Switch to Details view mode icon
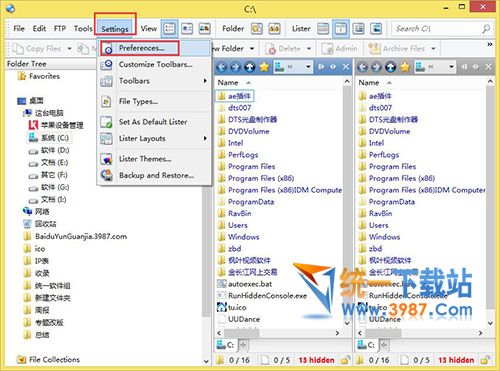Screen dimensions: 500x371 coord(170,29)
